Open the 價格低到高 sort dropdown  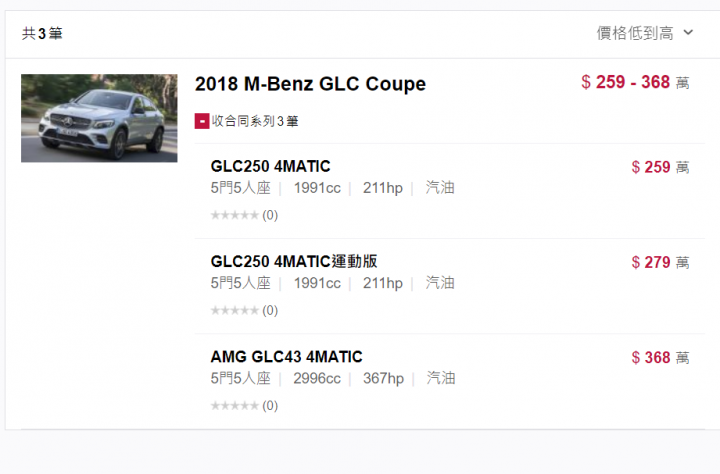[645, 33]
